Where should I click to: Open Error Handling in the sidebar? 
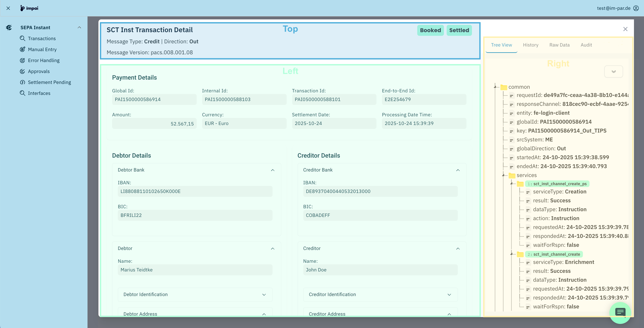tap(44, 60)
